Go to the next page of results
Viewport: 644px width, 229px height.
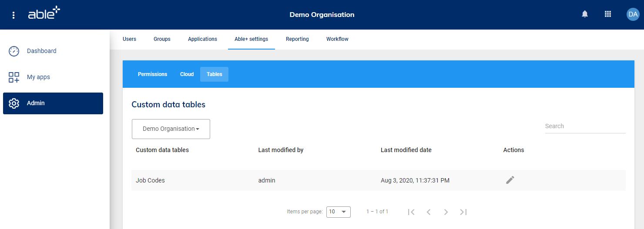[446, 212]
